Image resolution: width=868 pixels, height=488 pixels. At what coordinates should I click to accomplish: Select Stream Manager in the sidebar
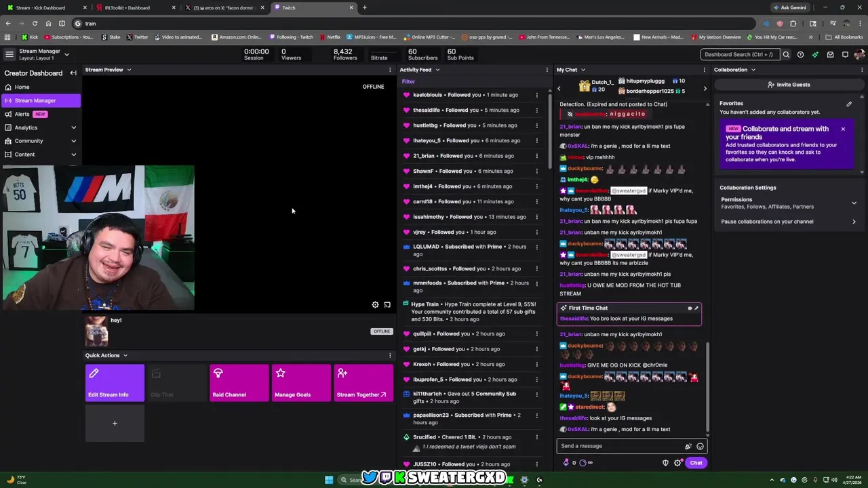click(x=41, y=100)
